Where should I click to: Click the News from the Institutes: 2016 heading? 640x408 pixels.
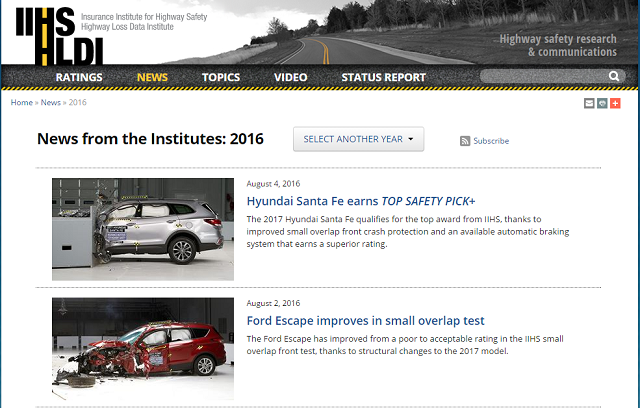[x=150, y=139]
